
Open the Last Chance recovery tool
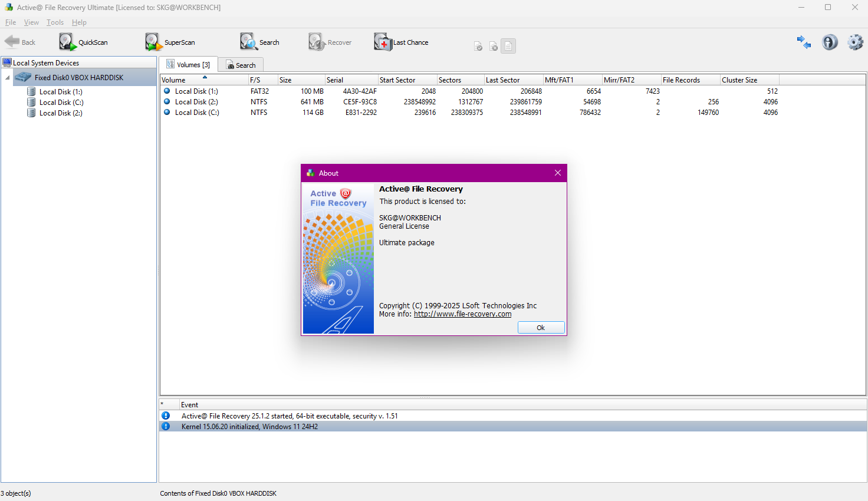(x=401, y=42)
